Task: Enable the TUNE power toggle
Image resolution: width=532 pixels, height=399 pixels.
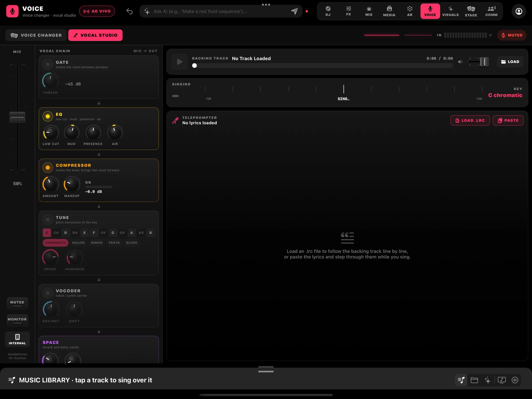Action: [x=48, y=219]
